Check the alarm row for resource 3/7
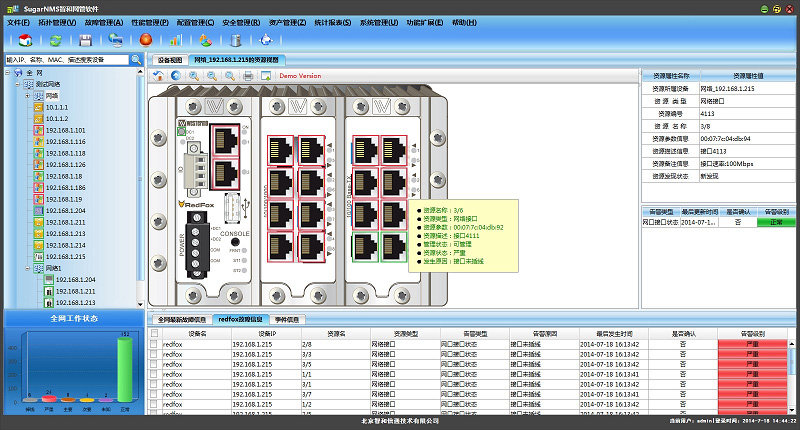Viewport: 800px width, 430px height. pyautogui.click(x=154, y=394)
